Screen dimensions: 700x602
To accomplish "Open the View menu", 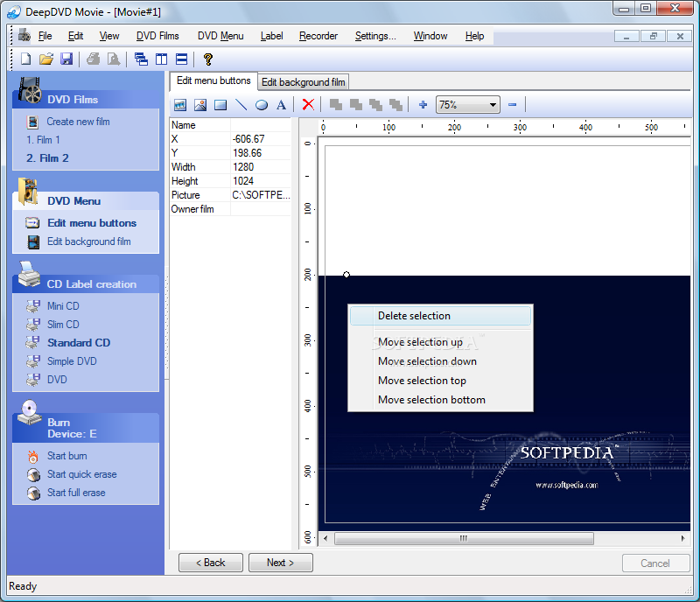I will point(109,36).
